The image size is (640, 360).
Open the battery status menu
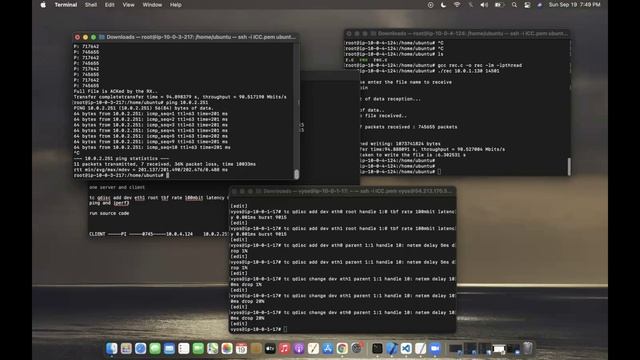coord(499,5)
